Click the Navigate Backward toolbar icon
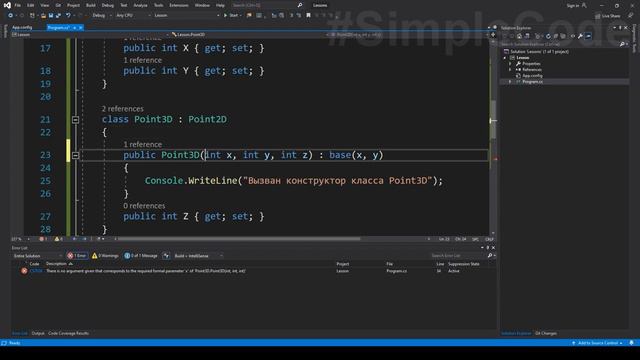Screen dimensions: 640x360 point(10,16)
